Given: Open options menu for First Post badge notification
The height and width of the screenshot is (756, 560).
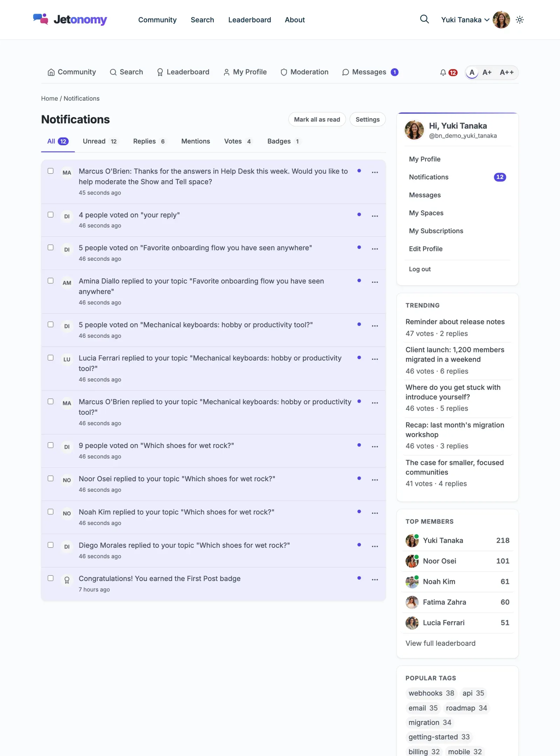Looking at the screenshot, I should coord(375,580).
